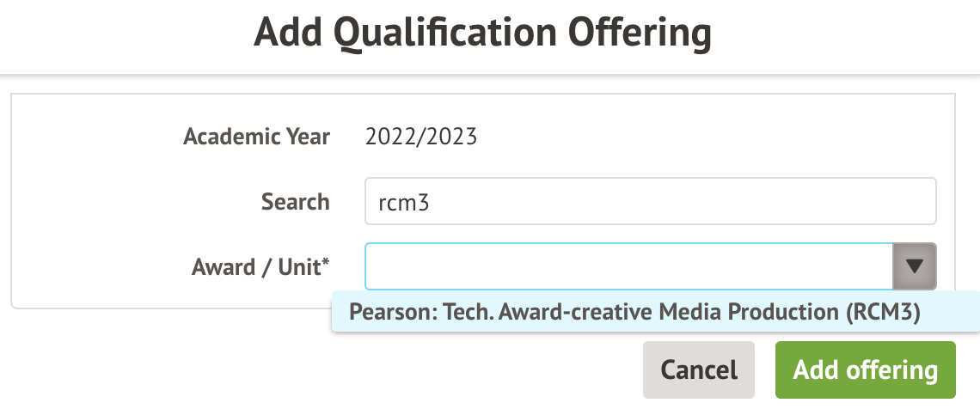This screenshot has height=409, width=980.
Task: Click the green Add offering button
Action: [x=865, y=370]
